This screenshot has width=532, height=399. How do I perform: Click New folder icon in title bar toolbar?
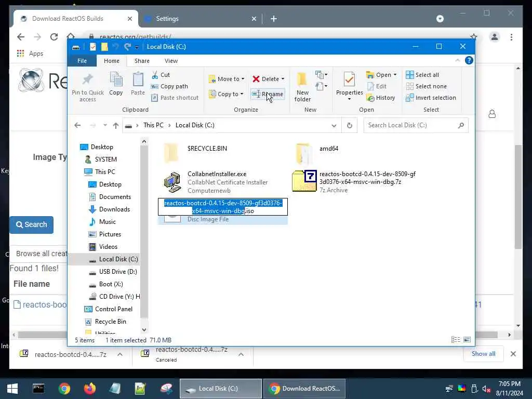point(104,47)
